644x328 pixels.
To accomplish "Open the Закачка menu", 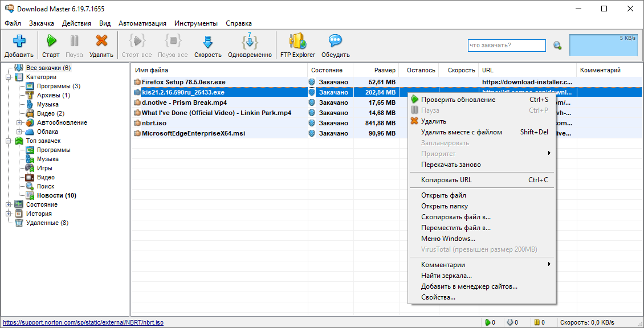I will [42, 23].
